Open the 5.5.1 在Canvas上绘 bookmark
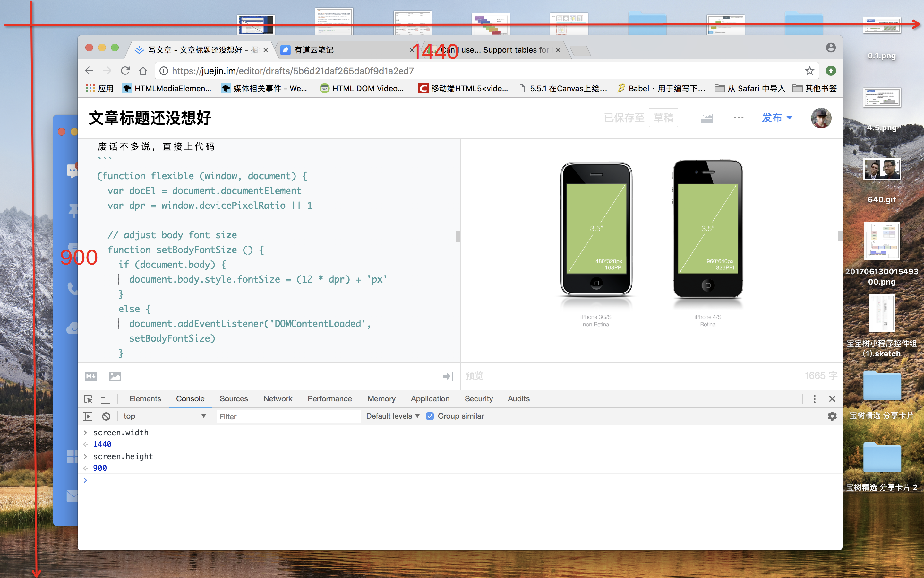This screenshot has height=578, width=924. tap(563, 88)
